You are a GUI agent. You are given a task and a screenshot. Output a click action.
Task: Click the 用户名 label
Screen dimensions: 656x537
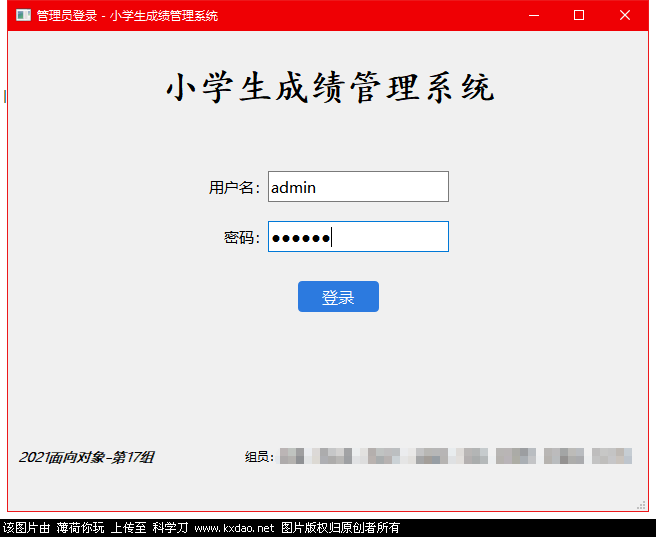(234, 187)
